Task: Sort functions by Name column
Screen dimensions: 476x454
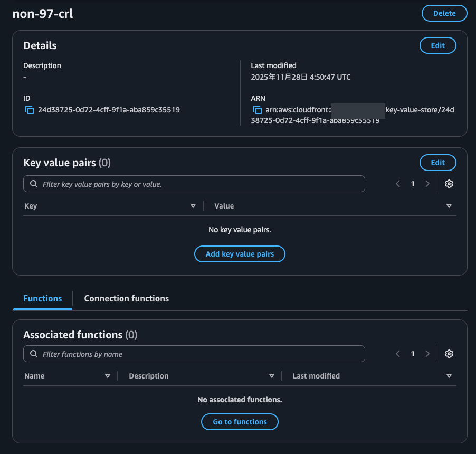Action: coord(108,376)
